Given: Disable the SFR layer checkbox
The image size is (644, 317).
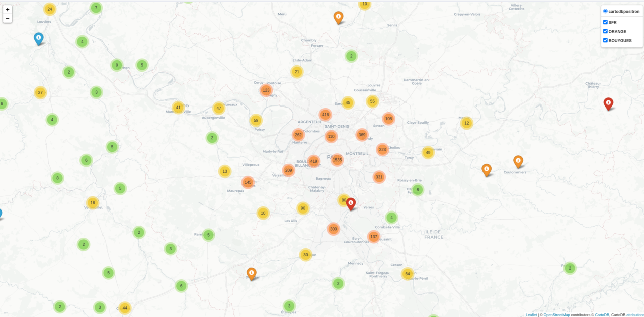Looking at the screenshot, I should point(605,22).
